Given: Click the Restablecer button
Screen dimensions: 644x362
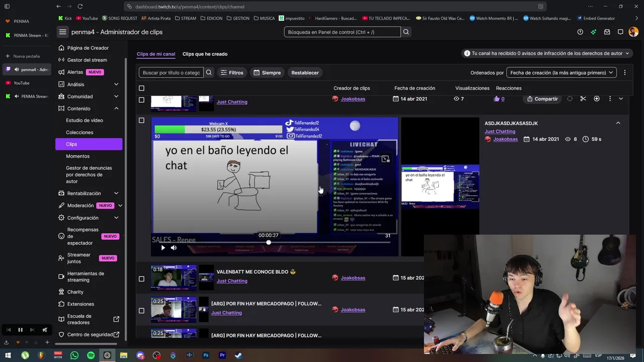Looking at the screenshot, I should click(x=305, y=72).
